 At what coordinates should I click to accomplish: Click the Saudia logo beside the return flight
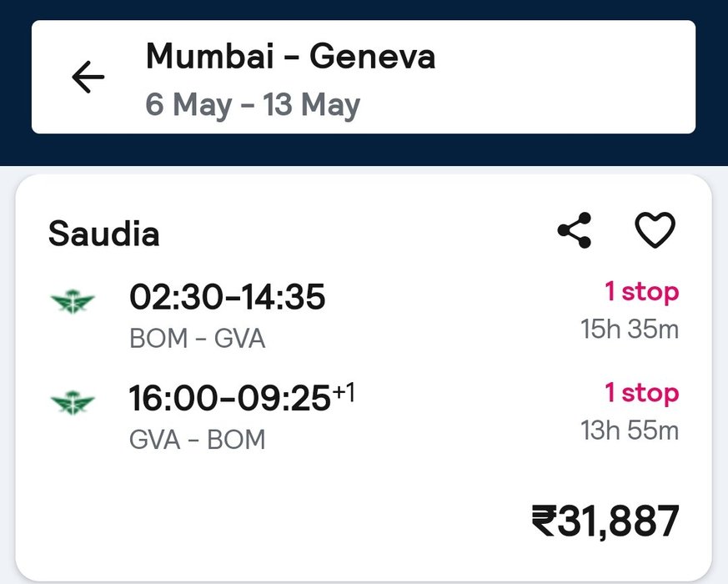[x=73, y=402]
